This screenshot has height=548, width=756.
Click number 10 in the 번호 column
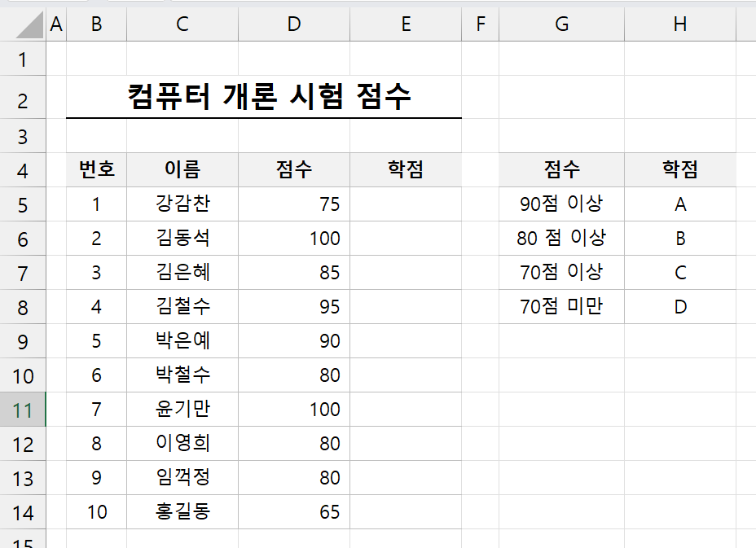tap(96, 512)
